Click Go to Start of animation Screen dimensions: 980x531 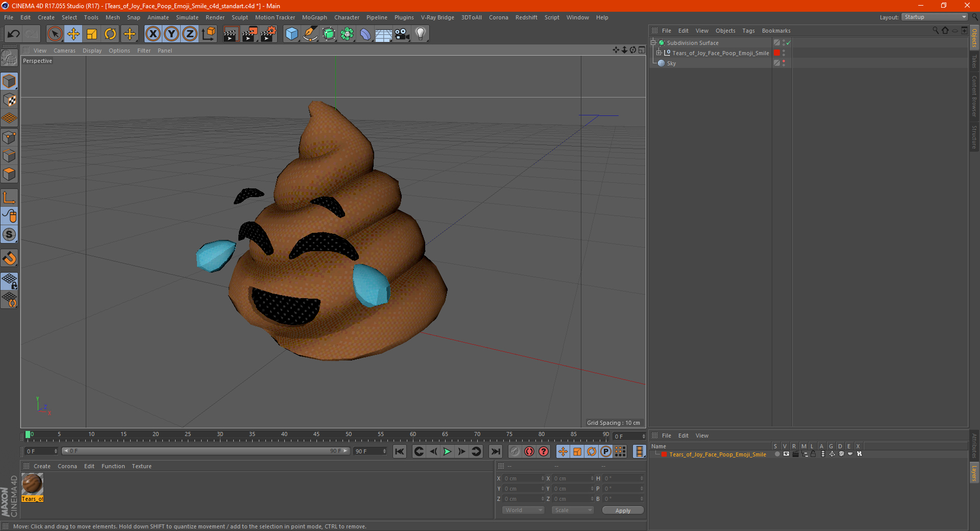coord(400,451)
